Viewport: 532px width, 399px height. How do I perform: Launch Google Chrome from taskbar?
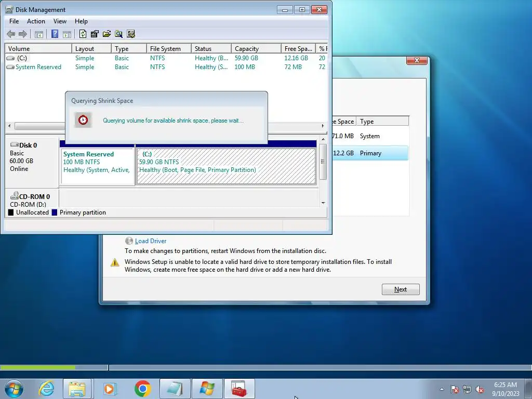tap(143, 389)
